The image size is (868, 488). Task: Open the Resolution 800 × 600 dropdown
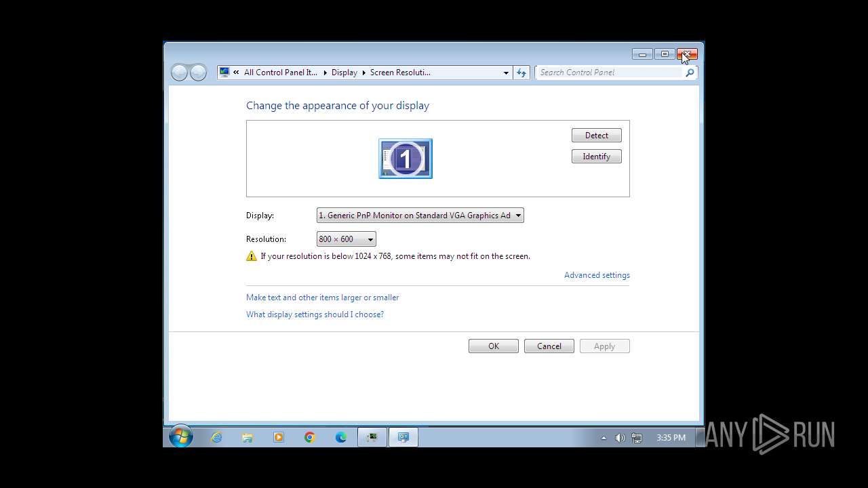(x=346, y=239)
